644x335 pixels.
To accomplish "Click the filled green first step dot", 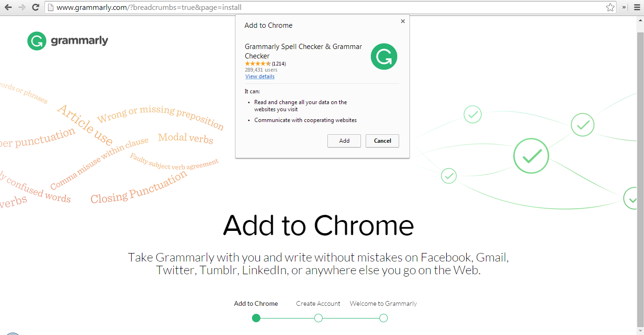I will click(256, 318).
